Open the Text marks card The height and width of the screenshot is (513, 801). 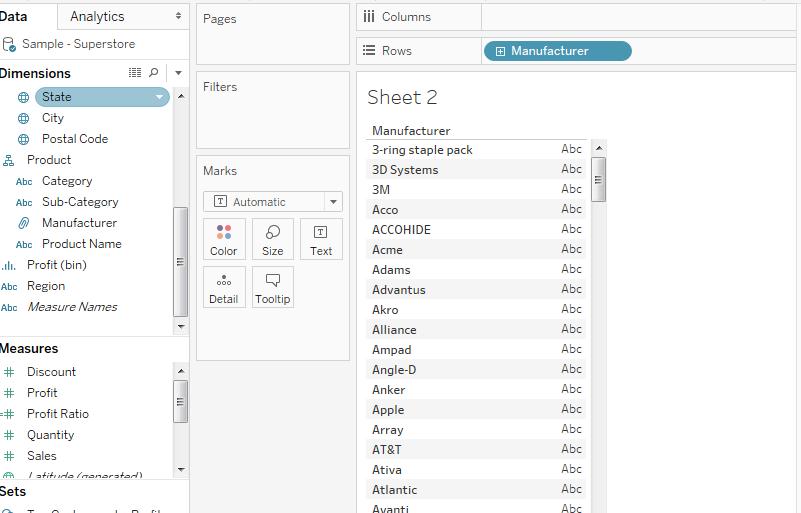point(321,239)
